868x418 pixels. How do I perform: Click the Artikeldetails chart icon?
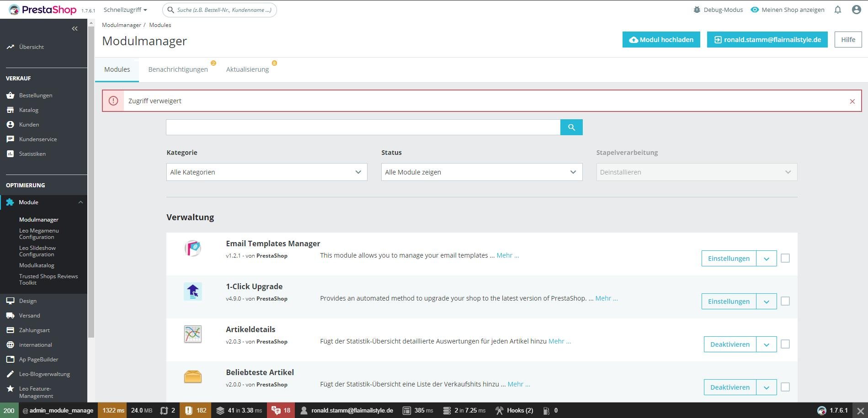click(193, 334)
